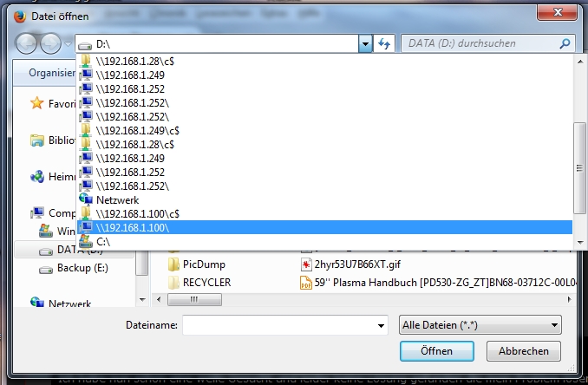Click the forward navigation arrow button

pos(50,43)
